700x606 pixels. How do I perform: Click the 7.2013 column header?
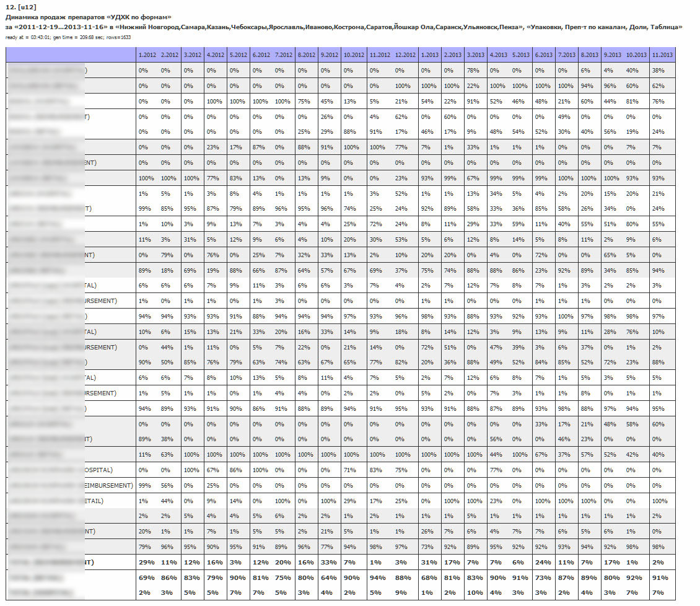click(566, 55)
